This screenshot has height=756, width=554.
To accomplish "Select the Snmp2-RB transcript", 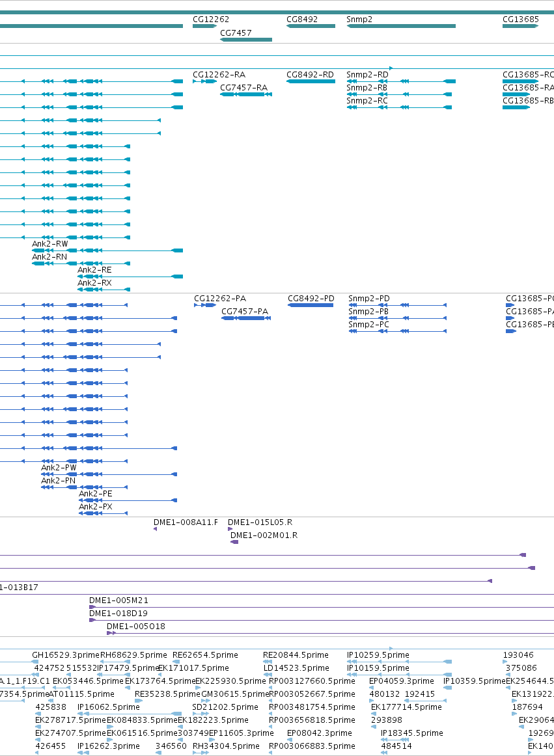I will [399, 94].
